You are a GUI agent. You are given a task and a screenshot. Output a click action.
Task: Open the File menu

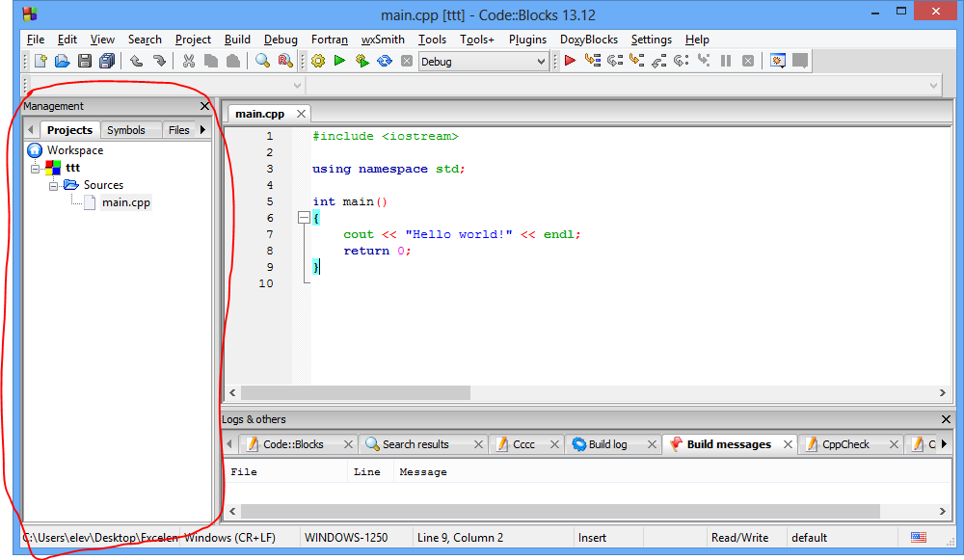36,40
